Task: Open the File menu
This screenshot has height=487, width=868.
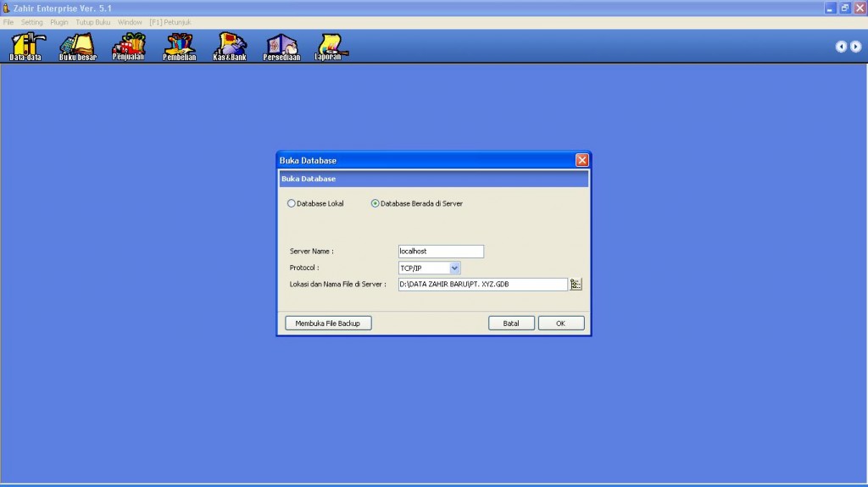Action: [8, 22]
